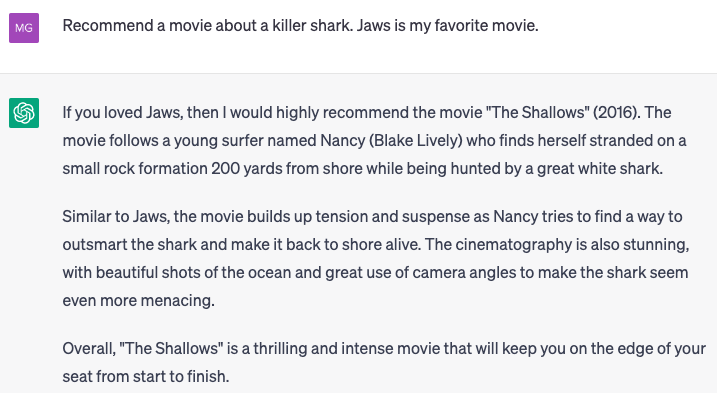Click the phrase "even more menacing"

(x=138, y=301)
